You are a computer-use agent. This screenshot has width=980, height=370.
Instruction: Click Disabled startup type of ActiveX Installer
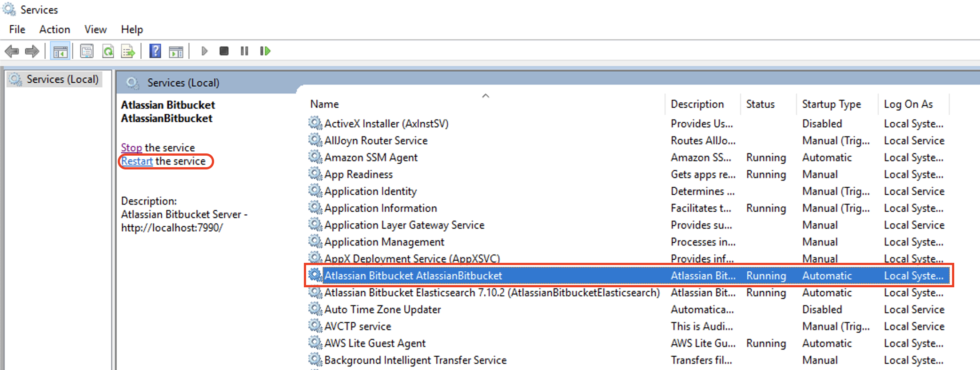(822, 124)
